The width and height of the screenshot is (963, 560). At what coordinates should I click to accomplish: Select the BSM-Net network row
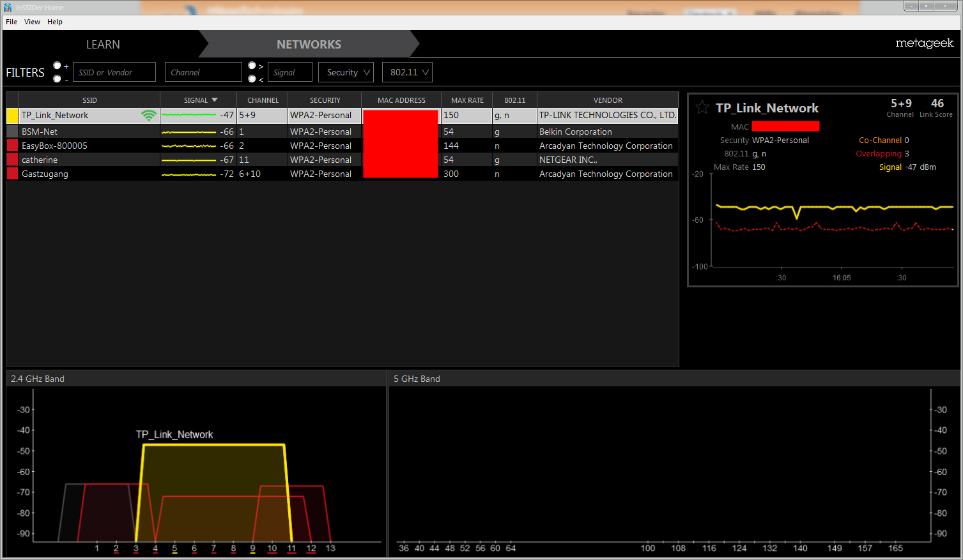click(x=343, y=132)
